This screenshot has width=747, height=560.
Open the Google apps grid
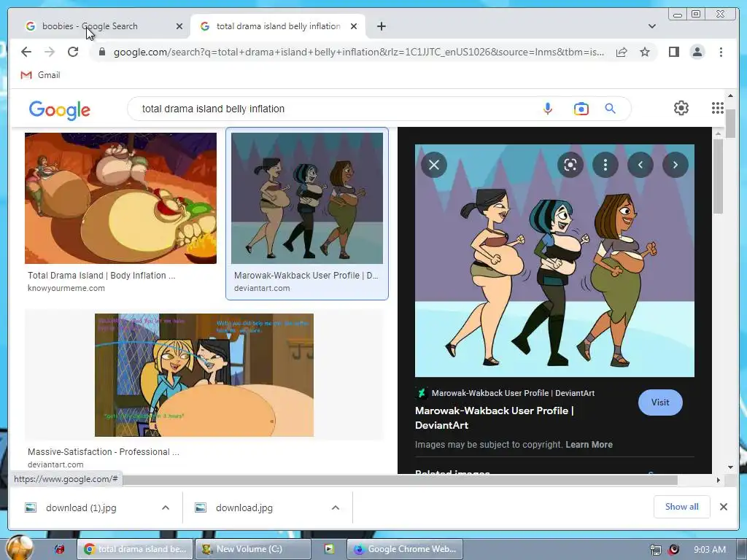pos(718,108)
